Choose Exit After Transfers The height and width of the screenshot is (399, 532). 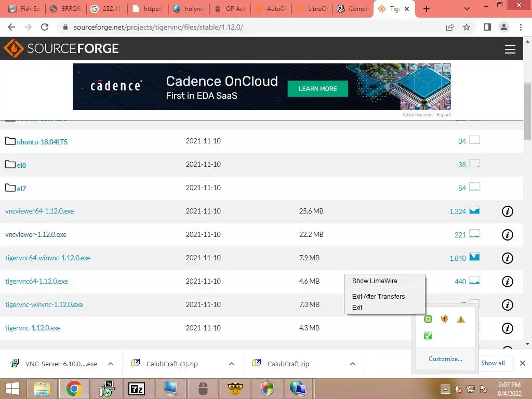point(378,297)
